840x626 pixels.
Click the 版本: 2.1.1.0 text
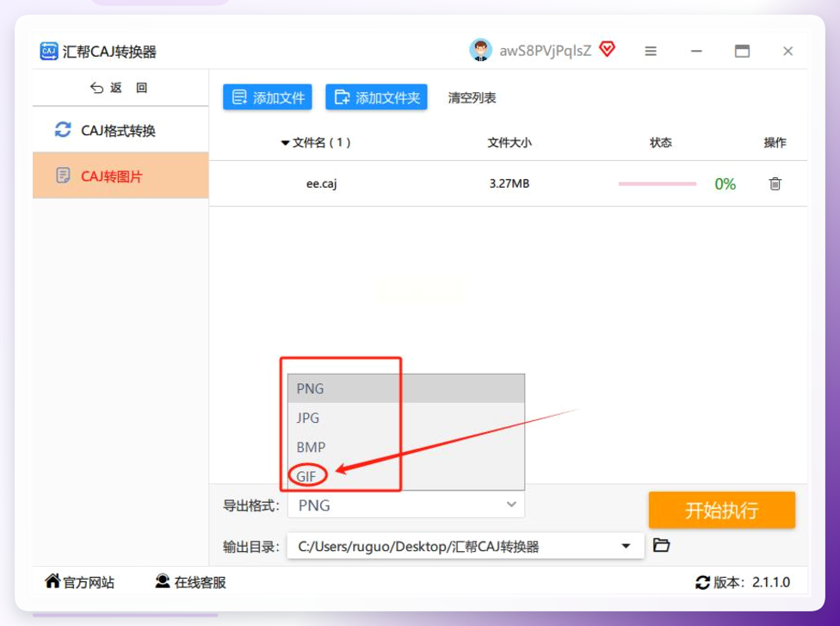click(x=751, y=582)
